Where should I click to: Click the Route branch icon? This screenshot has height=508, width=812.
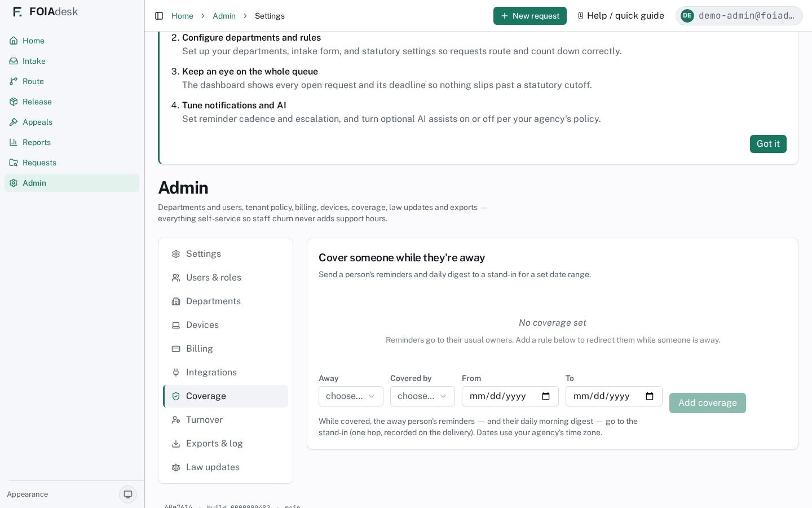14,81
